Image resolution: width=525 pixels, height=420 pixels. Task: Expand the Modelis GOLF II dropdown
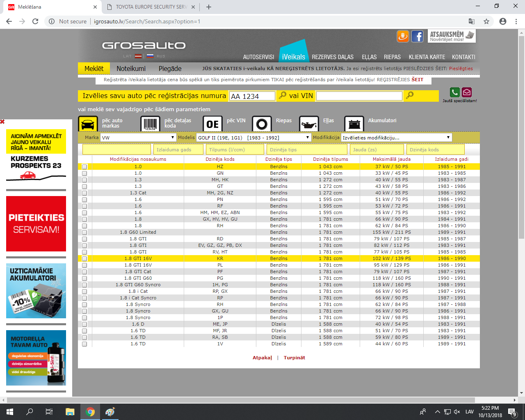(253, 138)
